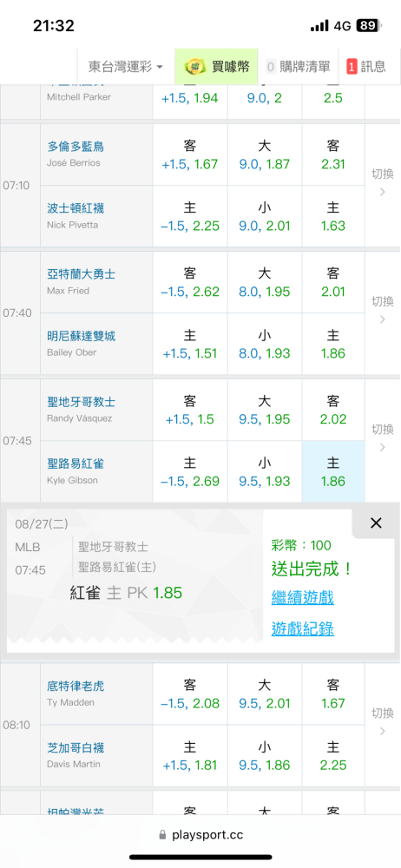This screenshot has width=401, height=868.
Task: Open 聖路易紅雀 team link
Action: (x=76, y=464)
